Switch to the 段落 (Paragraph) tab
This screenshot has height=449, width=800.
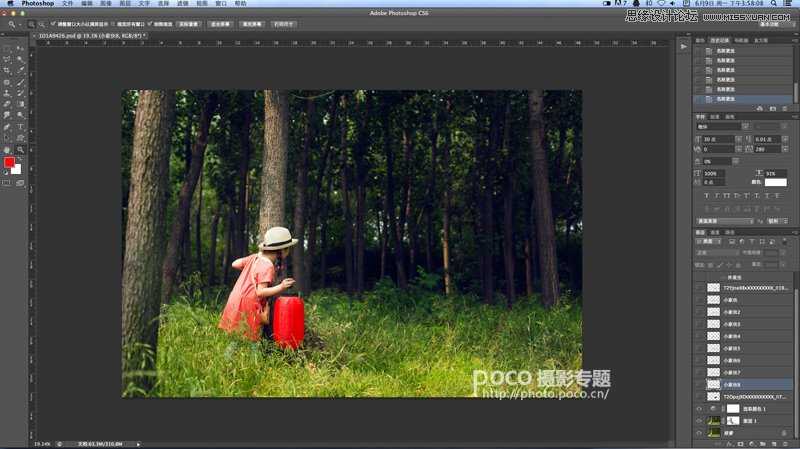715,116
